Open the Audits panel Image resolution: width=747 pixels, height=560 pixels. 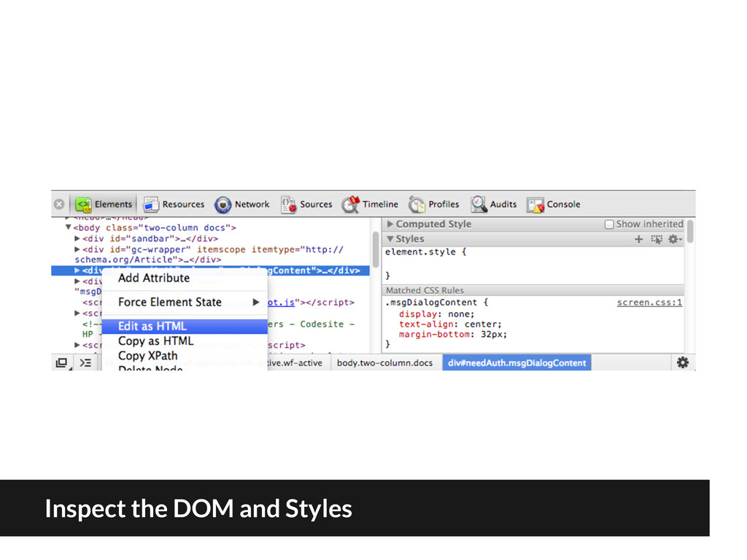(x=494, y=204)
